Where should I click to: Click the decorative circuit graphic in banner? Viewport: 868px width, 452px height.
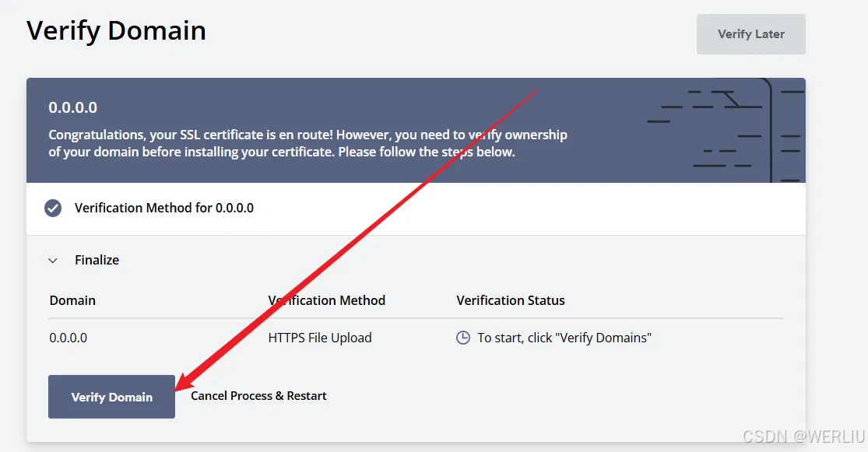[726, 131]
